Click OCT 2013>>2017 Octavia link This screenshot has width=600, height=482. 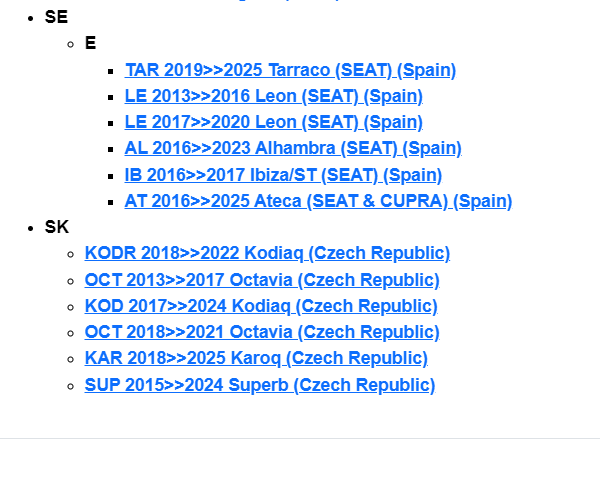click(262, 280)
